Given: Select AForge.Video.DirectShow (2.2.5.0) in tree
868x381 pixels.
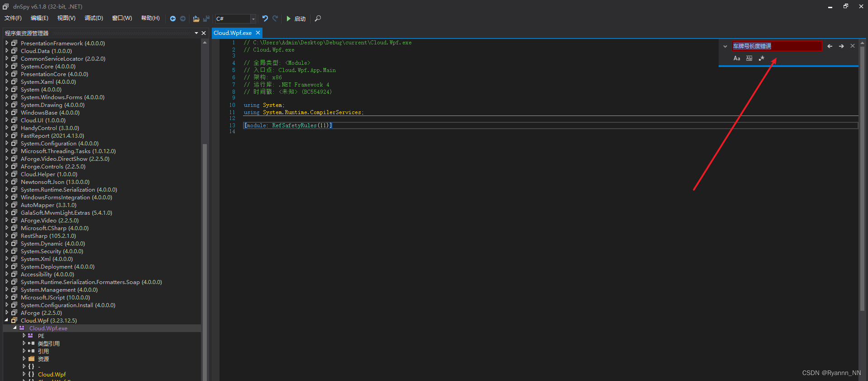Looking at the screenshot, I should (x=65, y=159).
